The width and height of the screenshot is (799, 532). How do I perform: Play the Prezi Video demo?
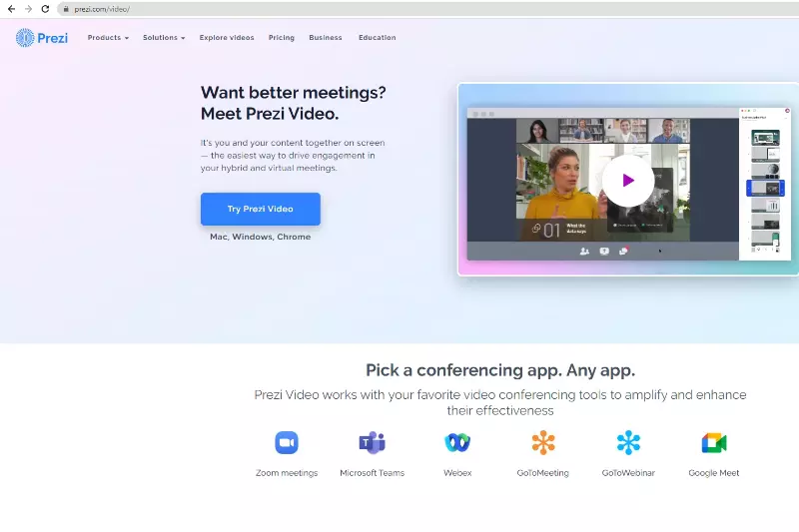(x=628, y=181)
